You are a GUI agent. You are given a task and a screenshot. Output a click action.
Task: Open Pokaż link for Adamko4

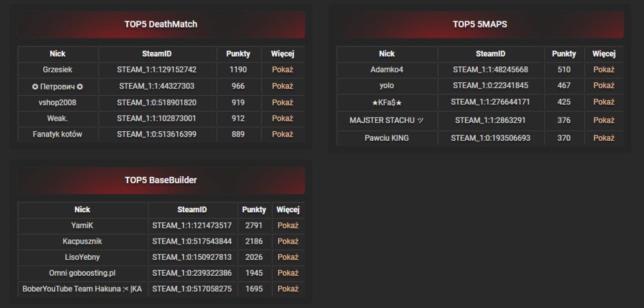click(x=604, y=69)
